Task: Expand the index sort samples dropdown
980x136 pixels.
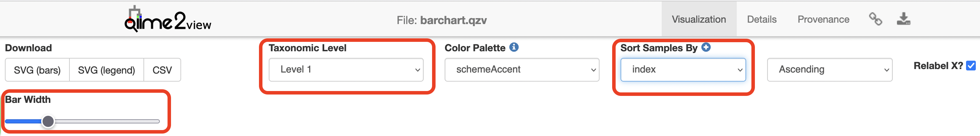Action: [683, 69]
